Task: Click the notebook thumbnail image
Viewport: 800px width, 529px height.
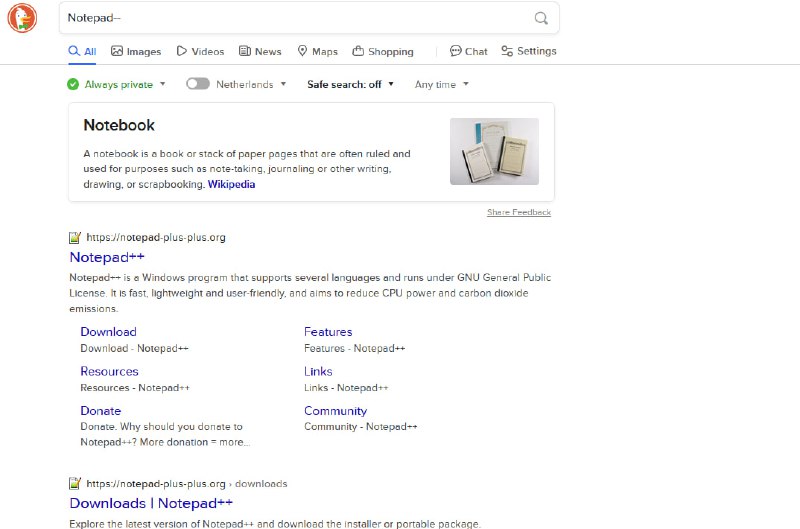Action: (494, 151)
